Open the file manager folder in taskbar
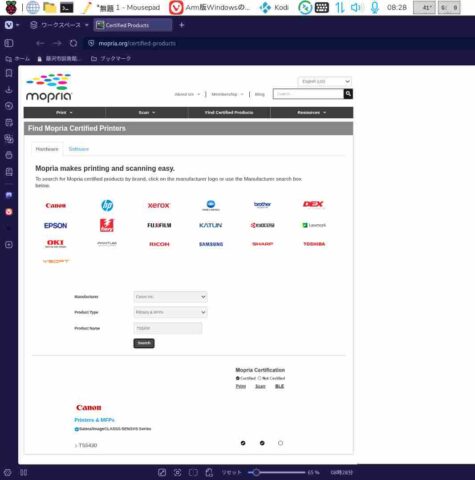This screenshot has width=475, height=480. (x=50, y=7)
